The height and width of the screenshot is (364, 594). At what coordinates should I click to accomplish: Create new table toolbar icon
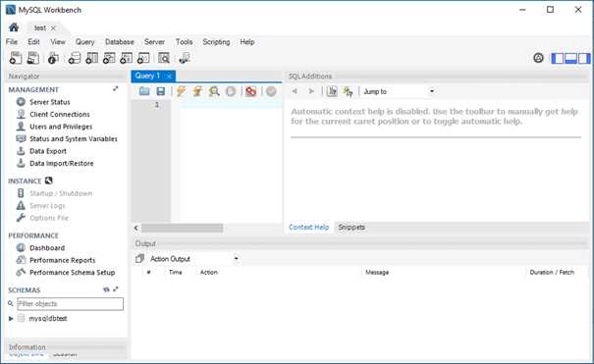tap(91, 58)
